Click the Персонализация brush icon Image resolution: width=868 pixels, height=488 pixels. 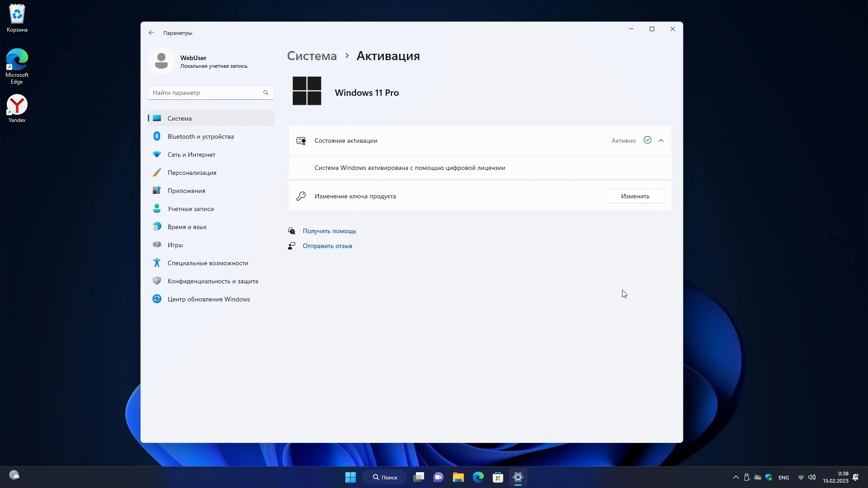(157, 173)
